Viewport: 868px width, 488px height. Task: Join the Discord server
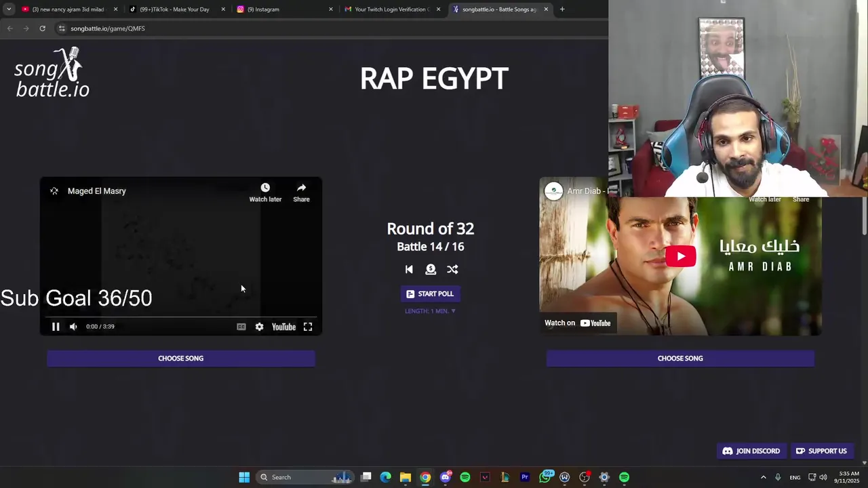(x=751, y=451)
